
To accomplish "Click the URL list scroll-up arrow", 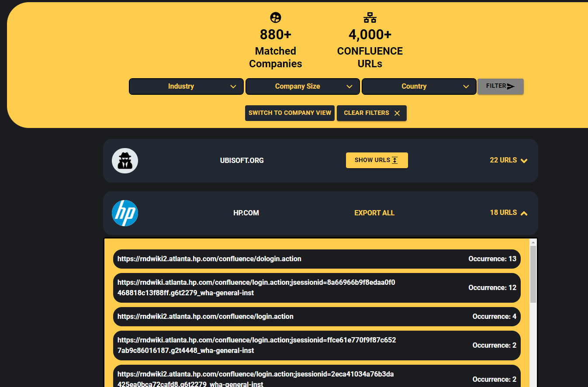I will click(533, 242).
